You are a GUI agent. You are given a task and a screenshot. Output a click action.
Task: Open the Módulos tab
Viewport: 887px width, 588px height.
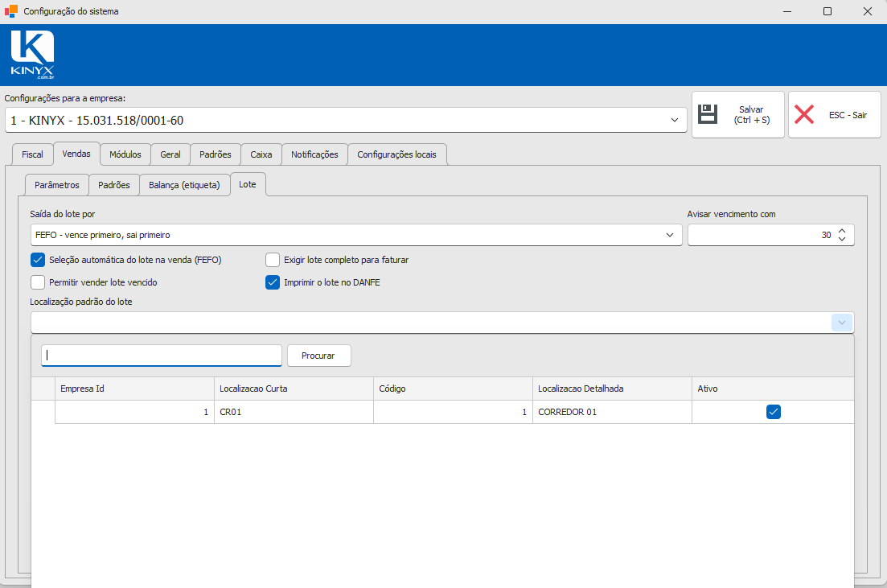point(125,154)
